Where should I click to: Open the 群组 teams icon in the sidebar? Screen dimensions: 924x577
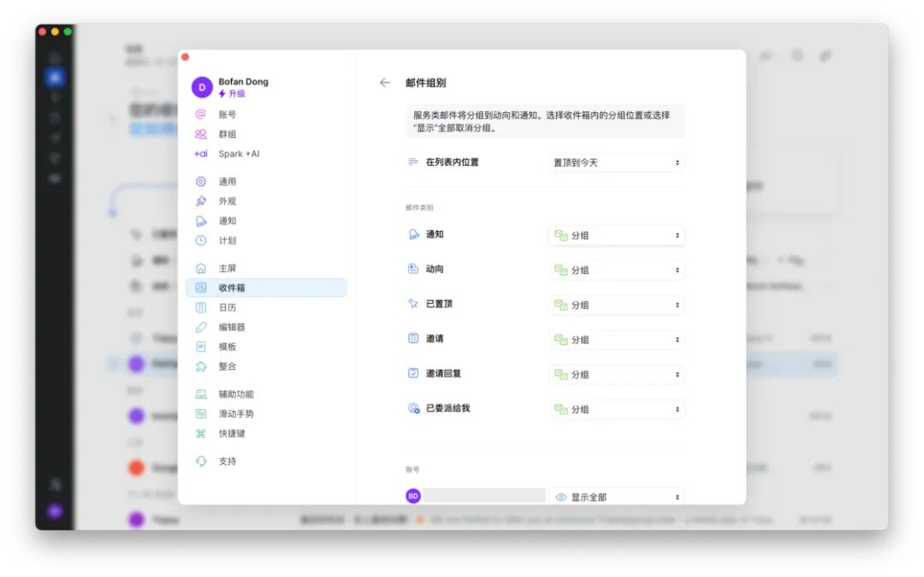(x=201, y=134)
